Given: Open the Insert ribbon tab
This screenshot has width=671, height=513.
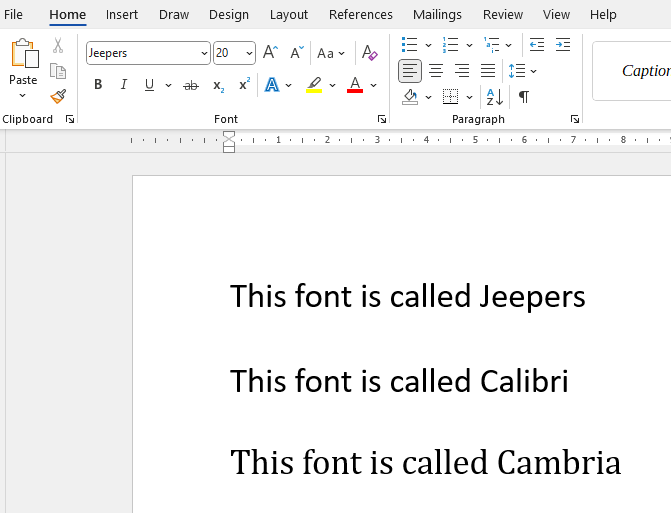Looking at the screenshot, I should point(122,15).
